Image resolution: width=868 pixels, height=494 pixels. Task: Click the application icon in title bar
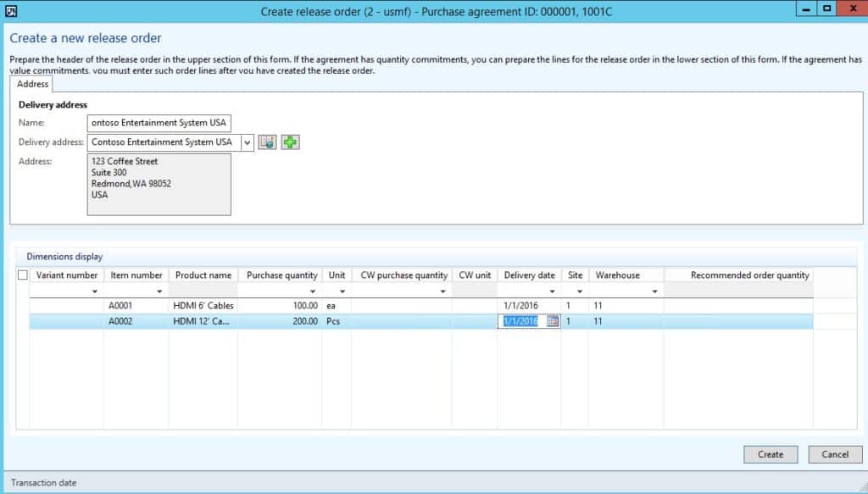pos(10,10)
